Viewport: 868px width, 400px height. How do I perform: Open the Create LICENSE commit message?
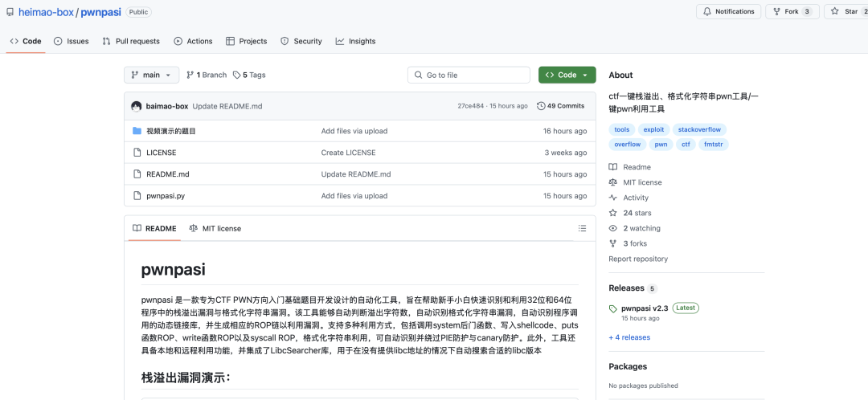(x=348, y=153)
